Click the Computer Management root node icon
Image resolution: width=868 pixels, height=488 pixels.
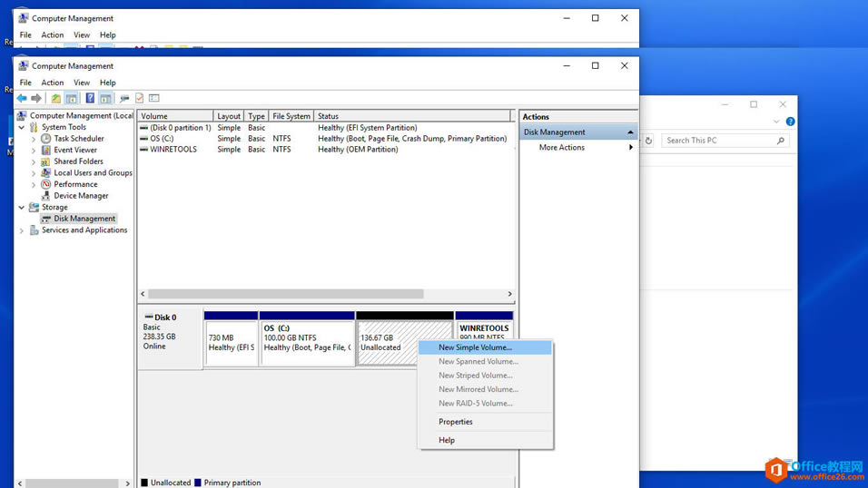click(x=22, y=115)
